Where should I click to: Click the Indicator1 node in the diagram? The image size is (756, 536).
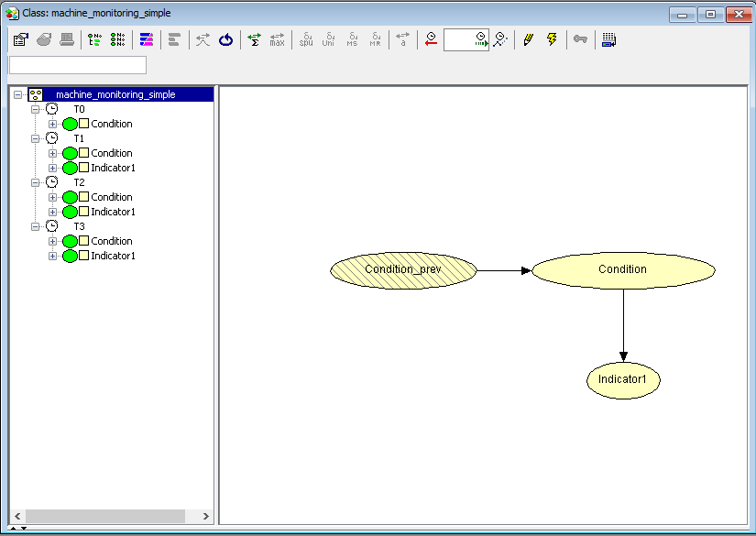(622, 379)
